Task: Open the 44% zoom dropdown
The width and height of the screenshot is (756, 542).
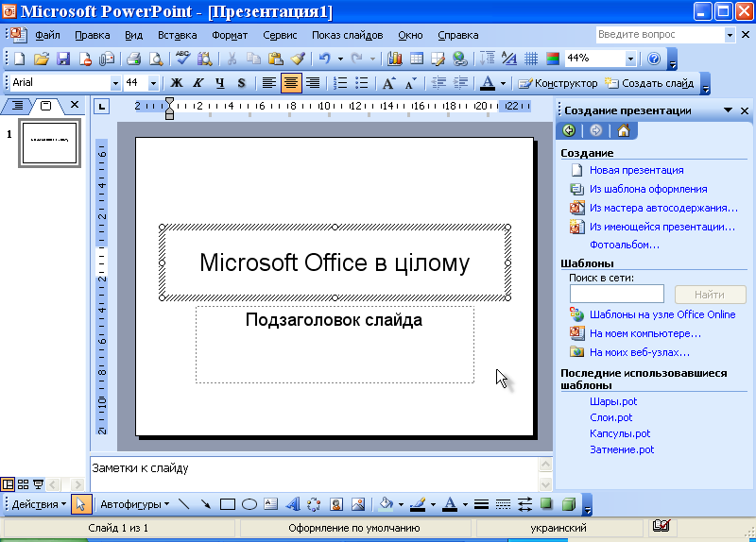Action: point(630,59)
